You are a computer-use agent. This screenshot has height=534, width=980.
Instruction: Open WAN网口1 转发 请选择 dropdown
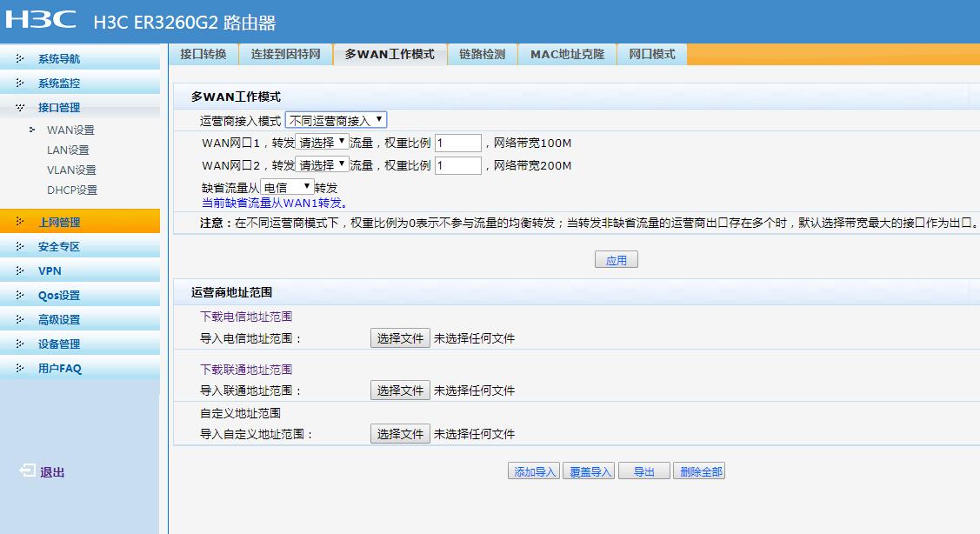click(322, 143)
